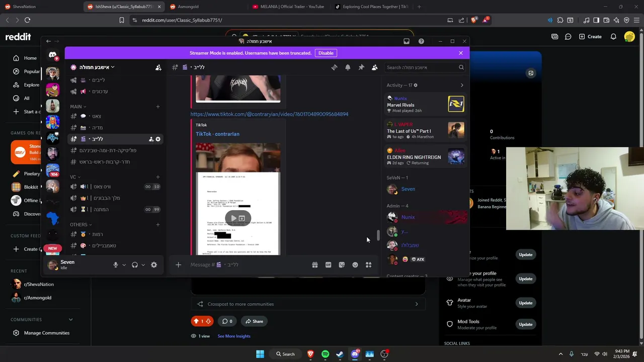Click the Discord message input box
The image size is (644, 362).
coord(249,265)
